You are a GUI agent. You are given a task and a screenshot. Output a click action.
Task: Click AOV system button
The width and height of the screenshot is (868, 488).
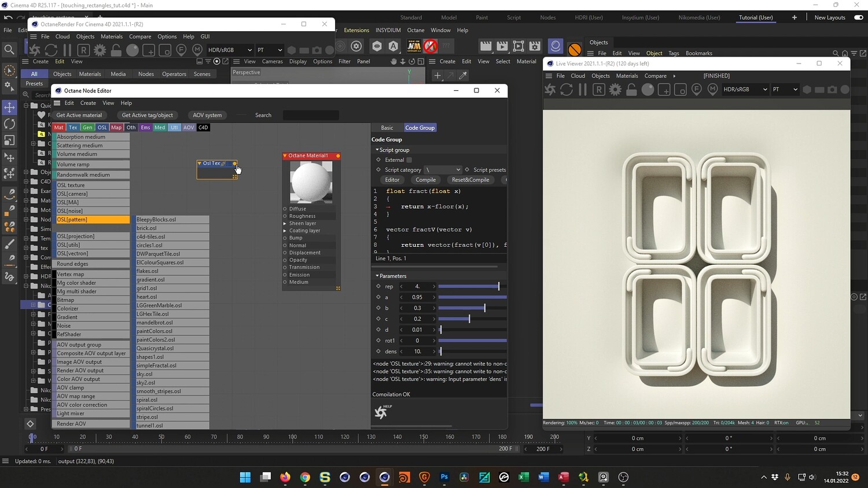207,115
